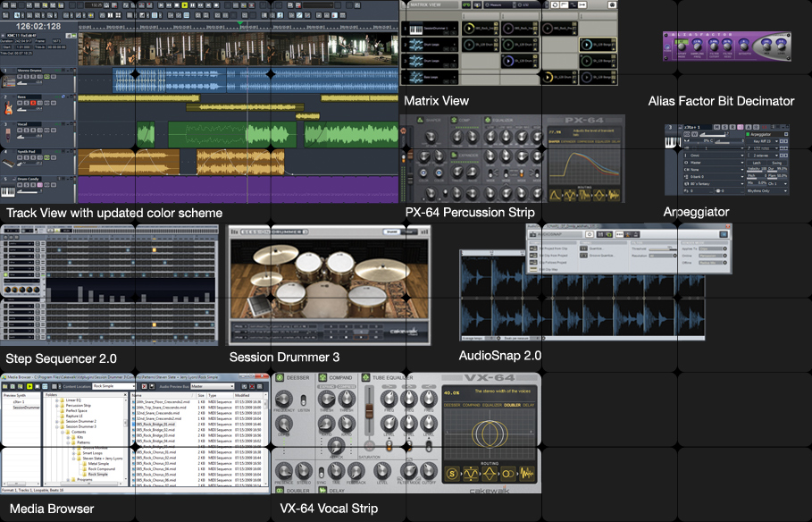
Task: Expand the Session Drummer 2 folder
Action: [x=57, y=421]
